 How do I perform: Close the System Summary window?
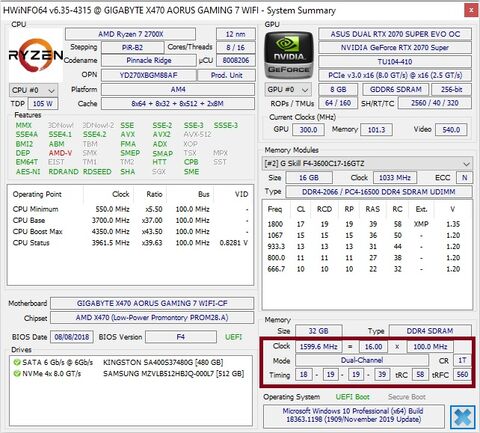(x=471, y=10)
